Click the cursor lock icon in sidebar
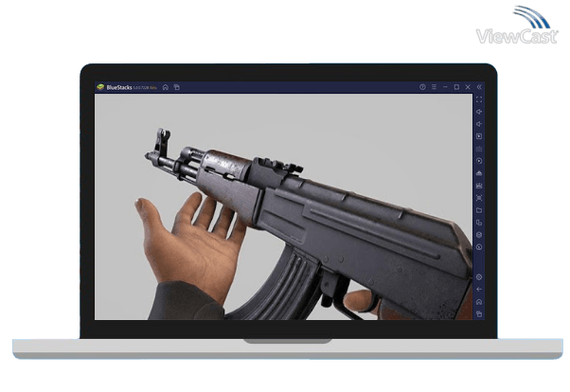This screenshot has width=570, height=392. pos(479,136)
